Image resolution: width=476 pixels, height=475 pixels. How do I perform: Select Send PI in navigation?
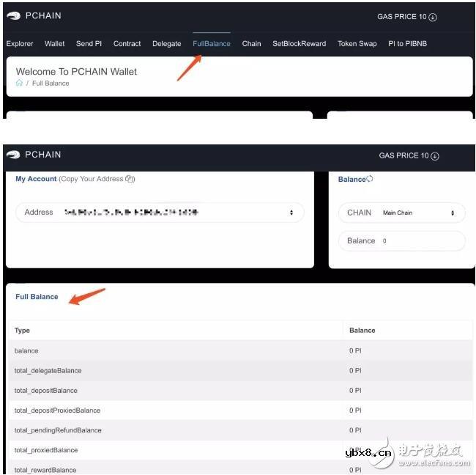89,44
